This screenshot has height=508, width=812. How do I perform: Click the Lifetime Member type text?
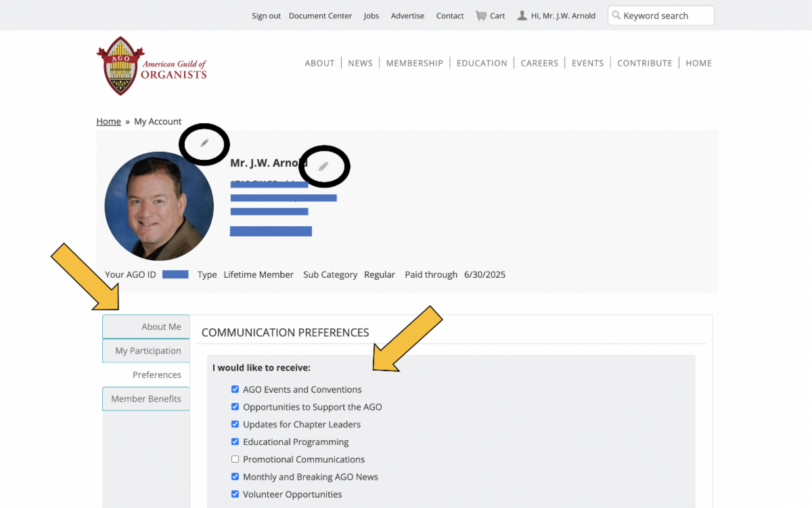[x=258, y=274]
